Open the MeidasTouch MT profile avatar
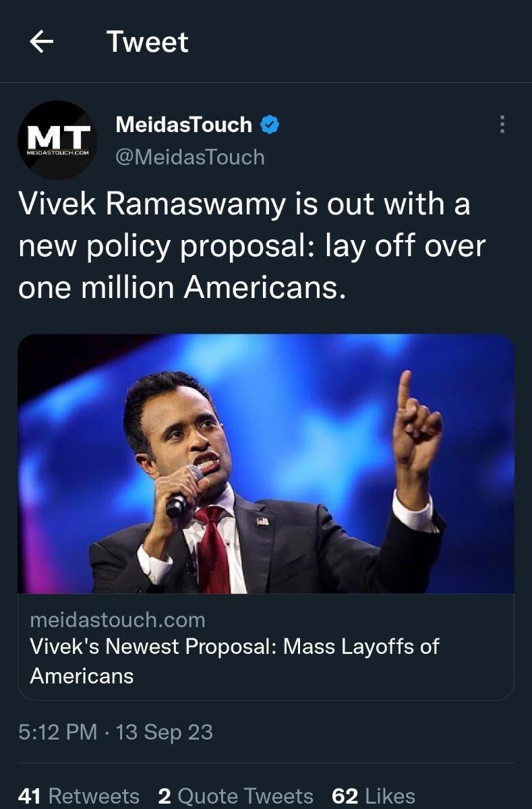 point(57,140)
